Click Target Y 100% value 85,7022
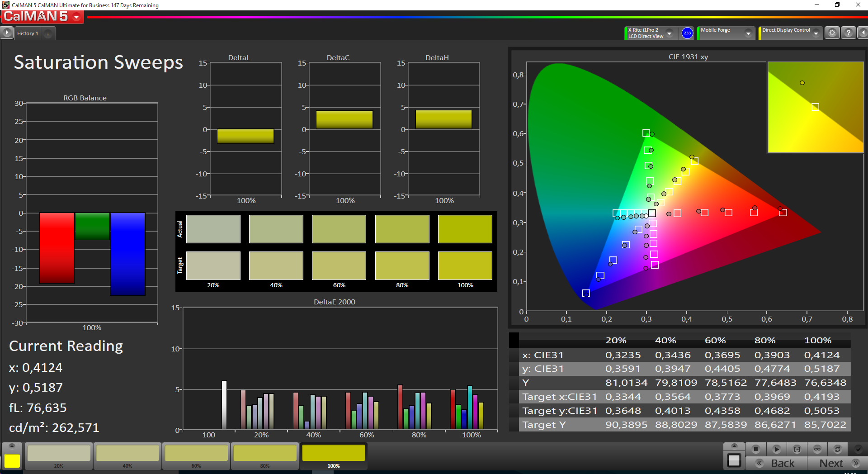868x474 pixels. pos(825,425)
